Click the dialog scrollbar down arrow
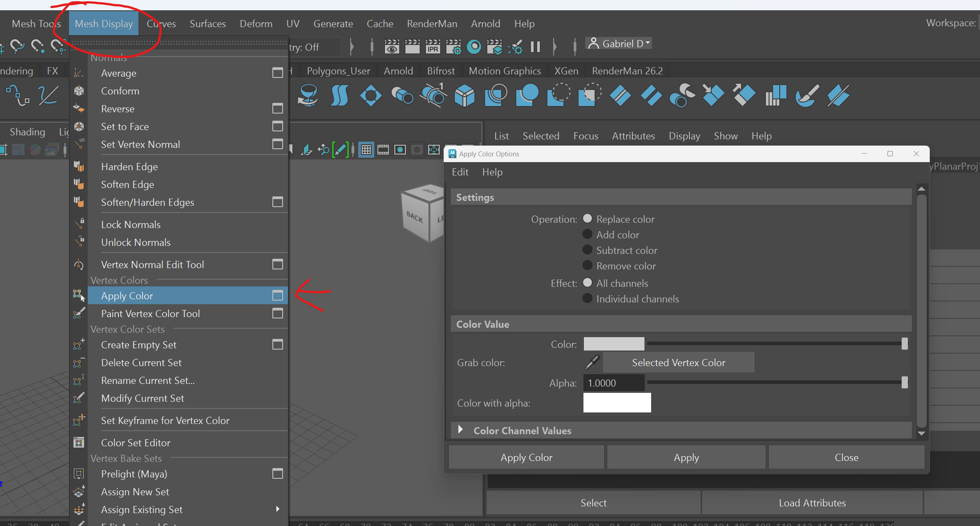Viewport: 980px width, 526px height. (x=922, y=433)
